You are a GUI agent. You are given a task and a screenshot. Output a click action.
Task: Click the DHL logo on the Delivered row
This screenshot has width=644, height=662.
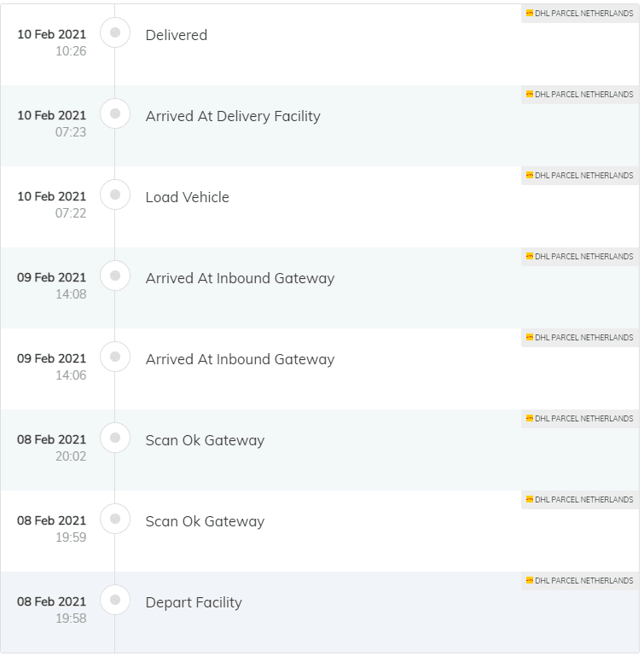(530, 14)
